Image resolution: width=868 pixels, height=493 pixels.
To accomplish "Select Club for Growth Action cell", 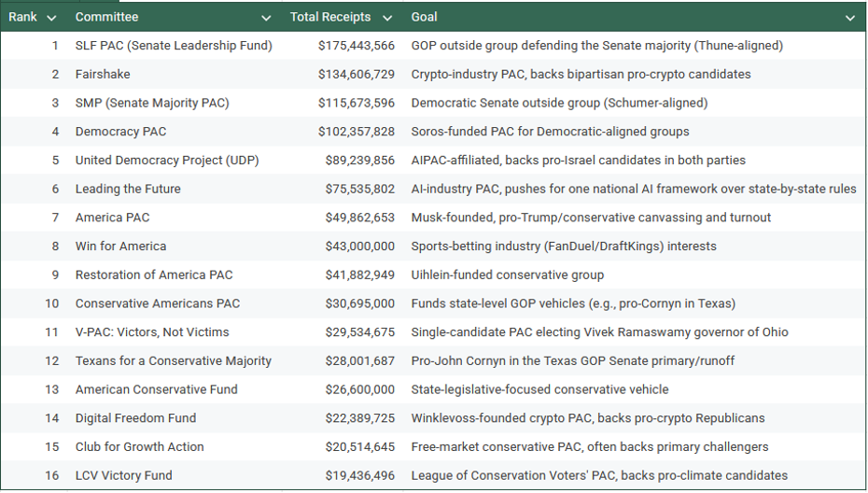I will coord(175,447).
